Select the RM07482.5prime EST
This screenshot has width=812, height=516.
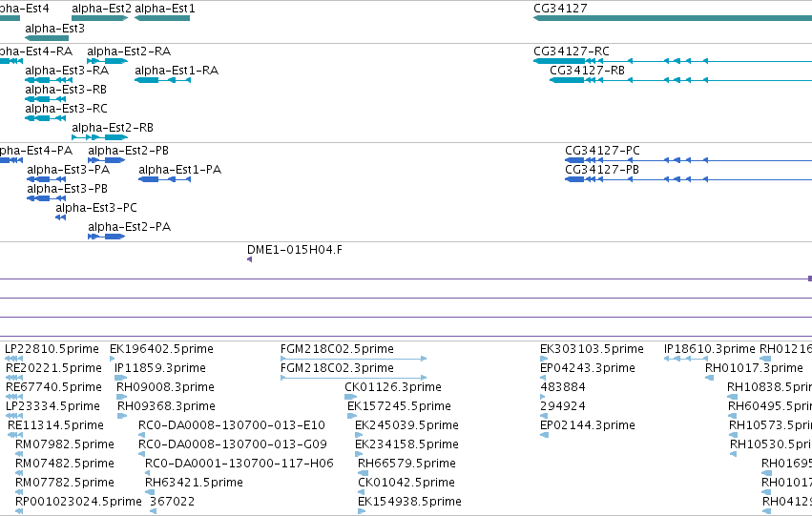(x=19, y=474)
